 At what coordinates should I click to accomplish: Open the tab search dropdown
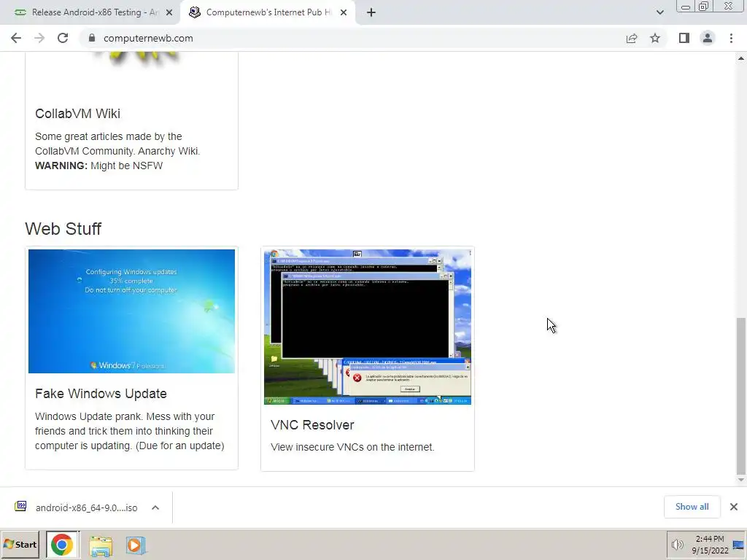[x=659, y=12]
